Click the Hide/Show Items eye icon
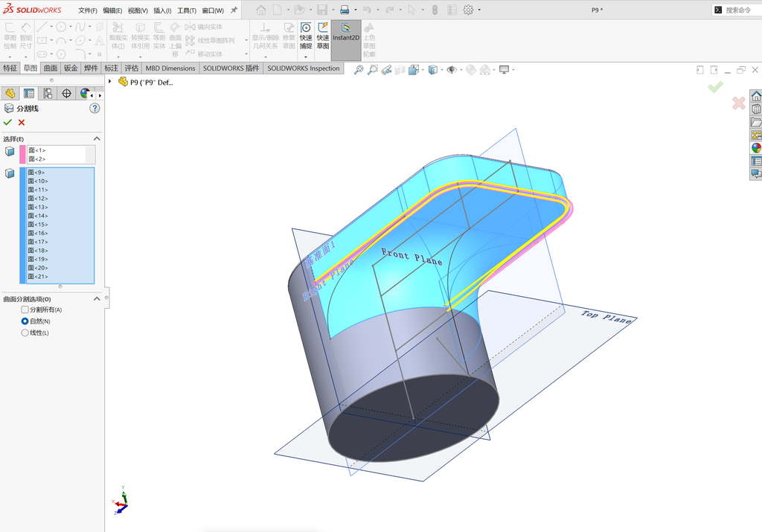Image resolution: width=762 pixels, height=532 pixels. (x=452, y=69)
